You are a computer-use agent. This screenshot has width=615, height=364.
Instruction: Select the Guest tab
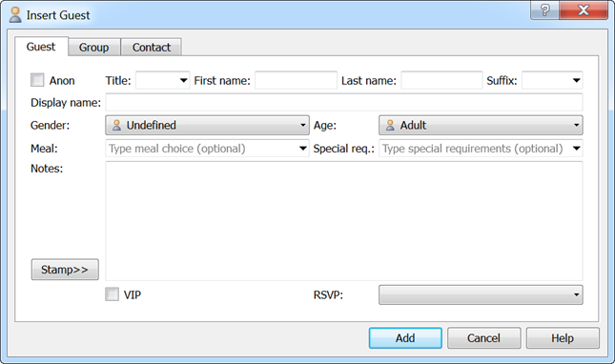coord(41,47)
